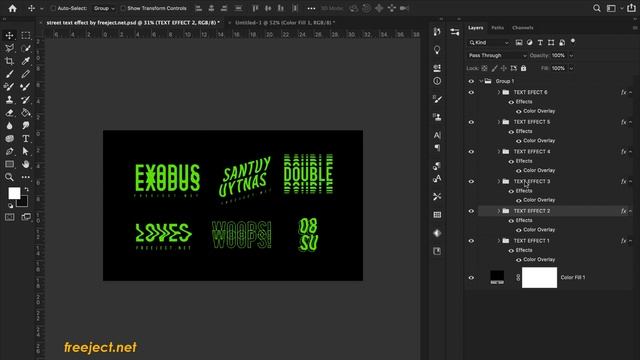640x360 pixels.
Task: Select the Brush tool
Action: click(x=9, y=74)
